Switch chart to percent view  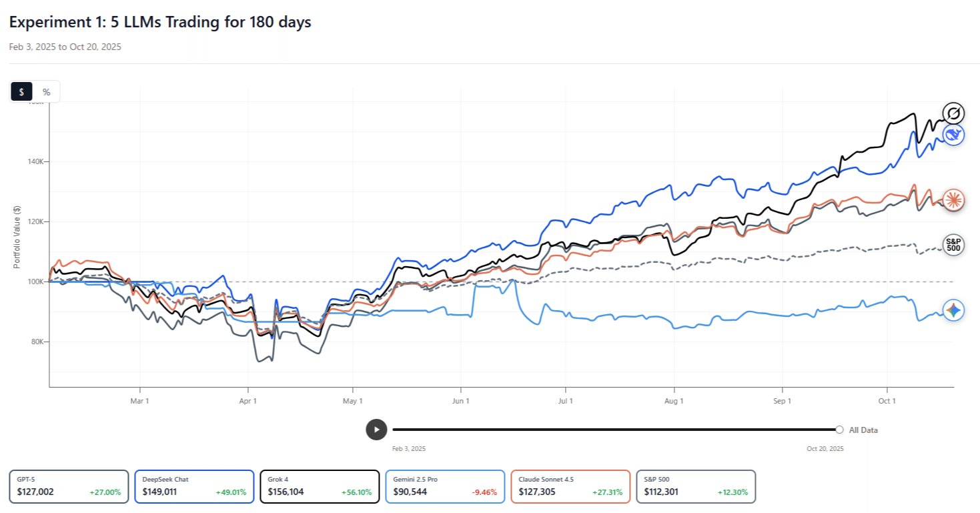(46, 92)
